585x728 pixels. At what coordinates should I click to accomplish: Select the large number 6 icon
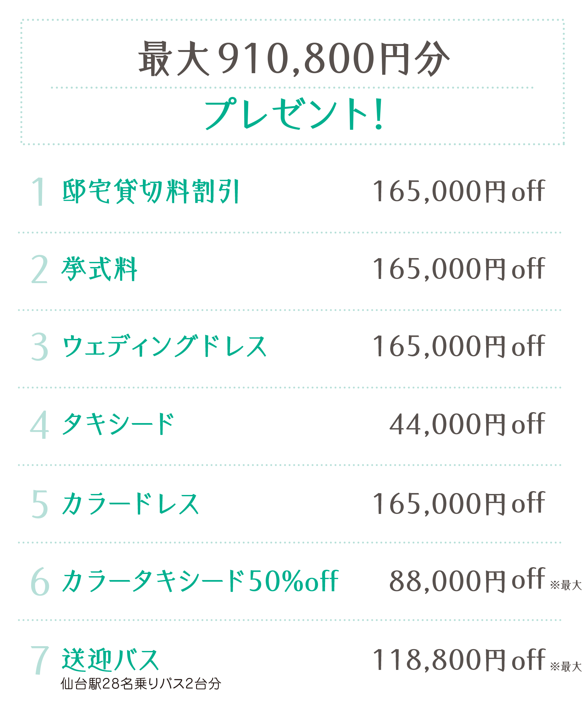[x=40, y=581]
